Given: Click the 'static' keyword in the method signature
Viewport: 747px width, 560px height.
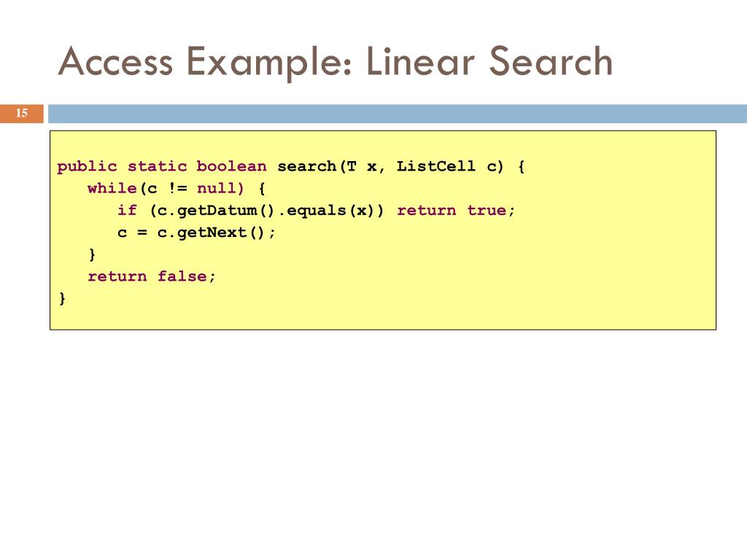Looking at the screenshot, I should (157, 166).
